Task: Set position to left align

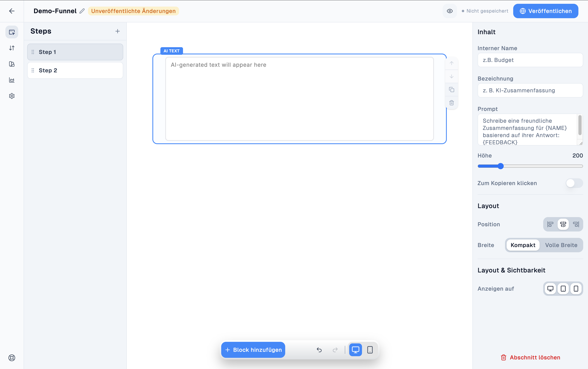Action: (550, 224)
